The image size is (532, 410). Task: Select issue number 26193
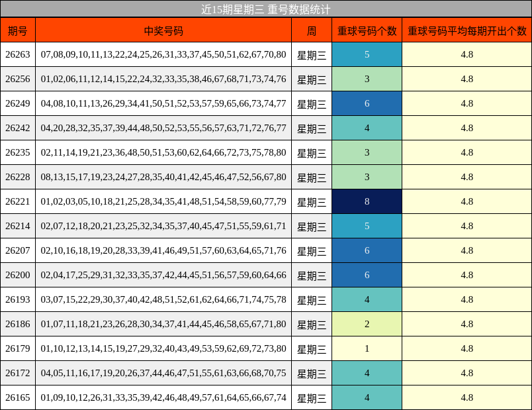[x=18, y=299]
